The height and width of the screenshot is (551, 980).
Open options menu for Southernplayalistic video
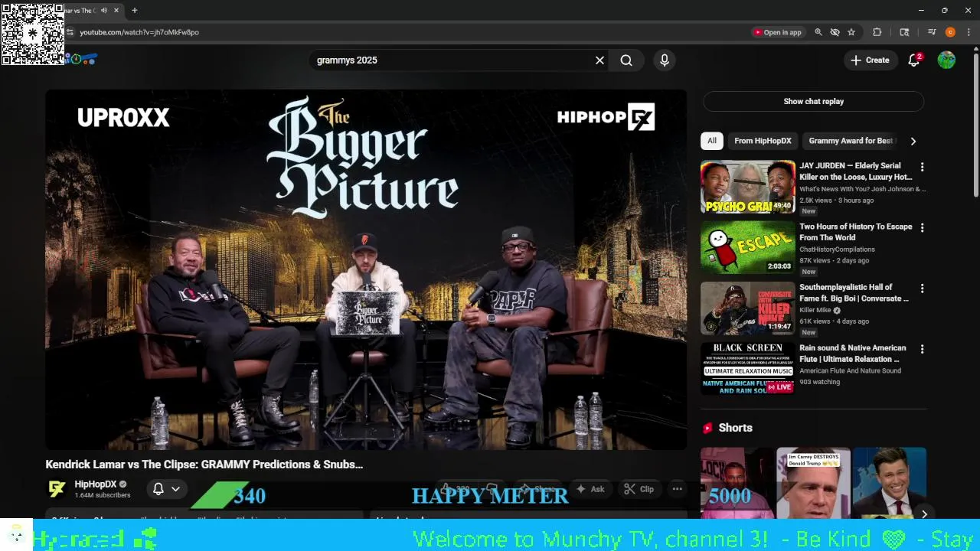pos(922,289)
